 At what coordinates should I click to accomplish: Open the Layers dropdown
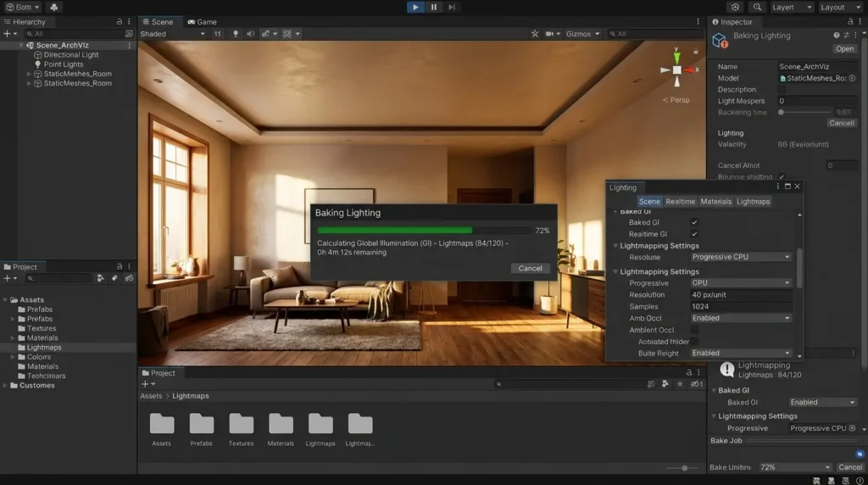click(792, 7)
